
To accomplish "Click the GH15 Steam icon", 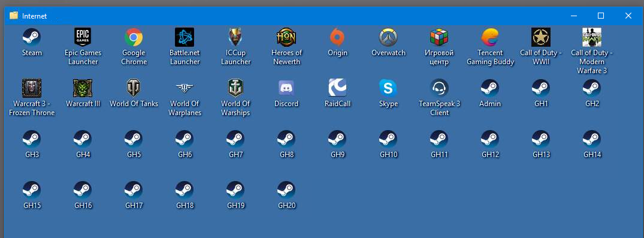I will point(32,190).
